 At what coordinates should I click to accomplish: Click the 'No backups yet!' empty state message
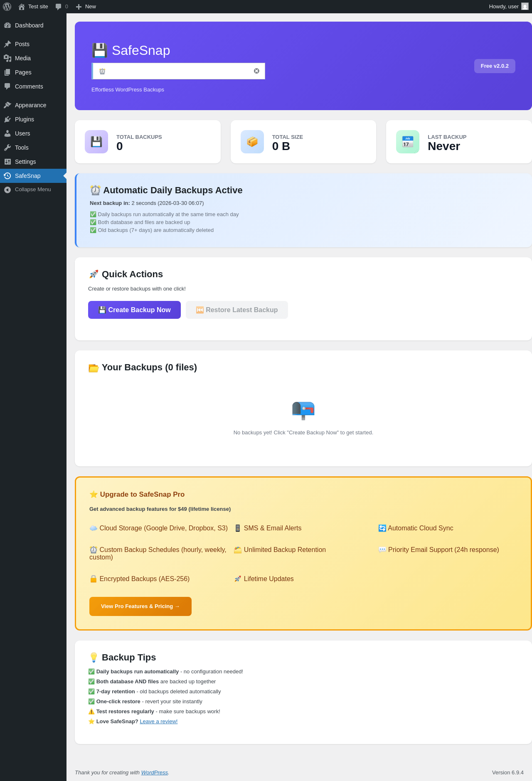click(303, 433)
